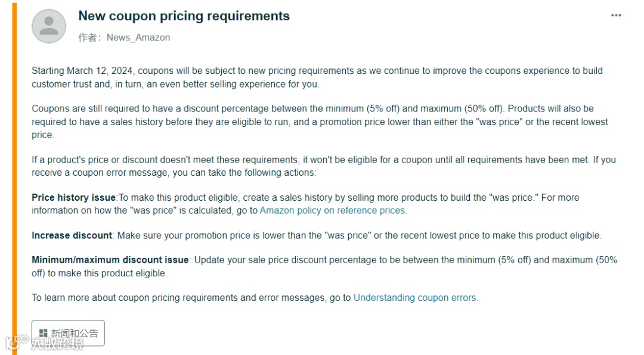Click the 作者 label before the author name
644x355 pixels.
(89, 38)
